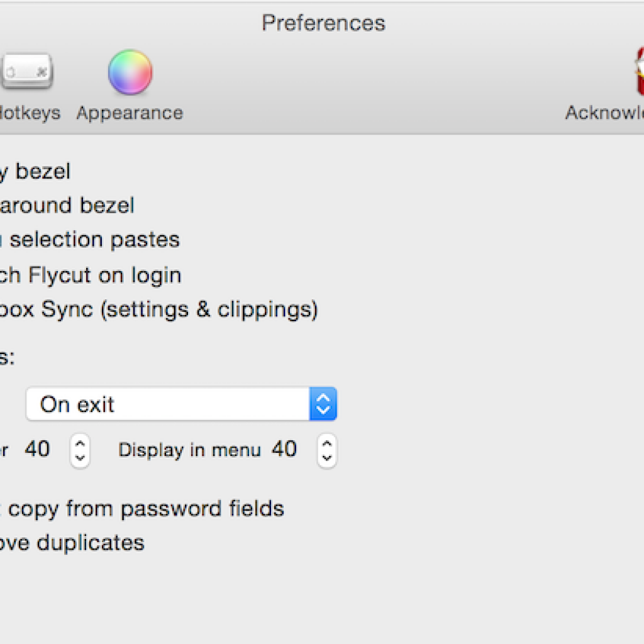Click blue arrows of On exit popup

tap(323, 404)
